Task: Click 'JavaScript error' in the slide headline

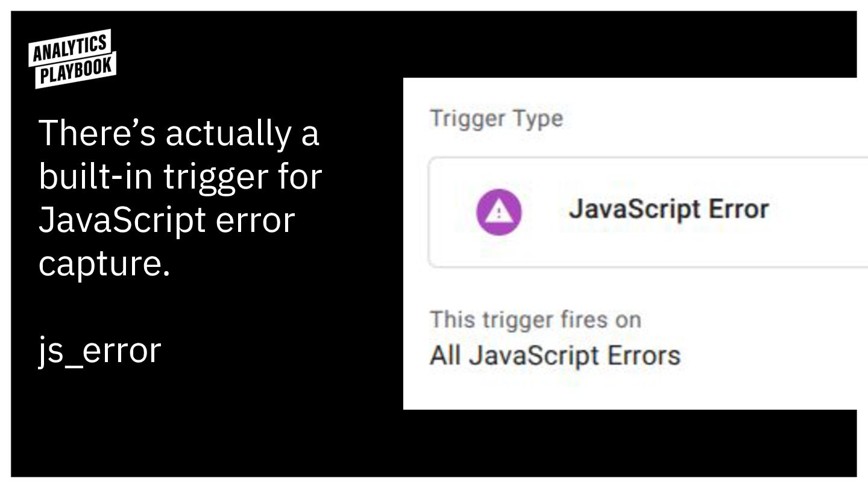Action: (166, 220)
